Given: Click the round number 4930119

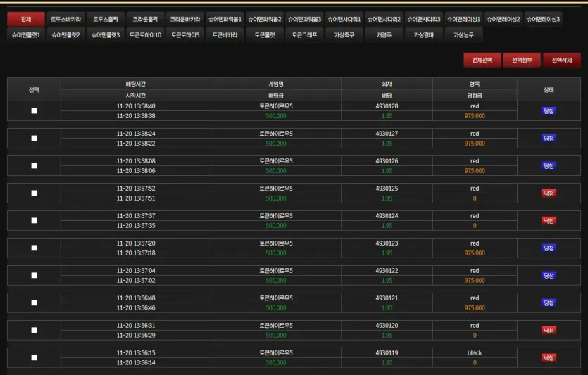Looking at the screenshot, I should 387,353.
